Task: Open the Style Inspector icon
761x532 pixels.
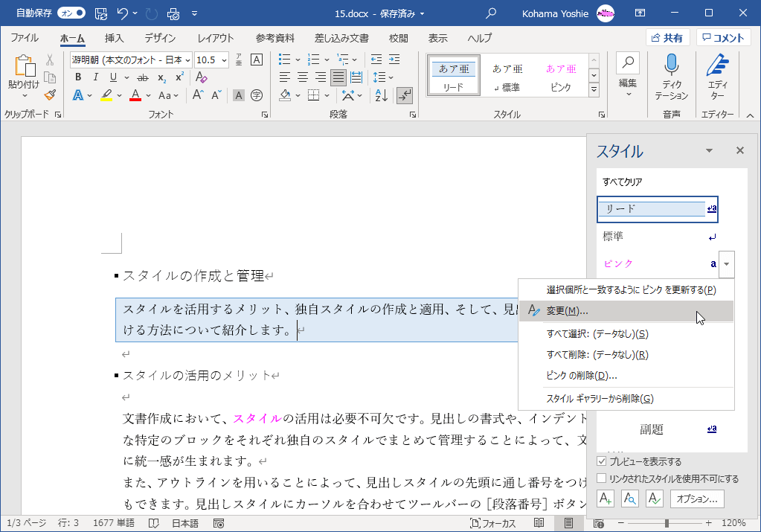Action: (x=630, y=499)
